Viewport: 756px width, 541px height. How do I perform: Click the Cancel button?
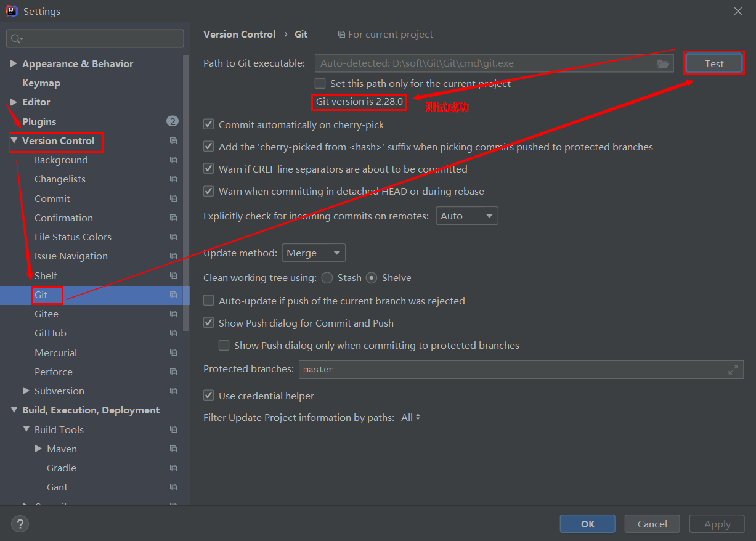[x=652, y=524]
